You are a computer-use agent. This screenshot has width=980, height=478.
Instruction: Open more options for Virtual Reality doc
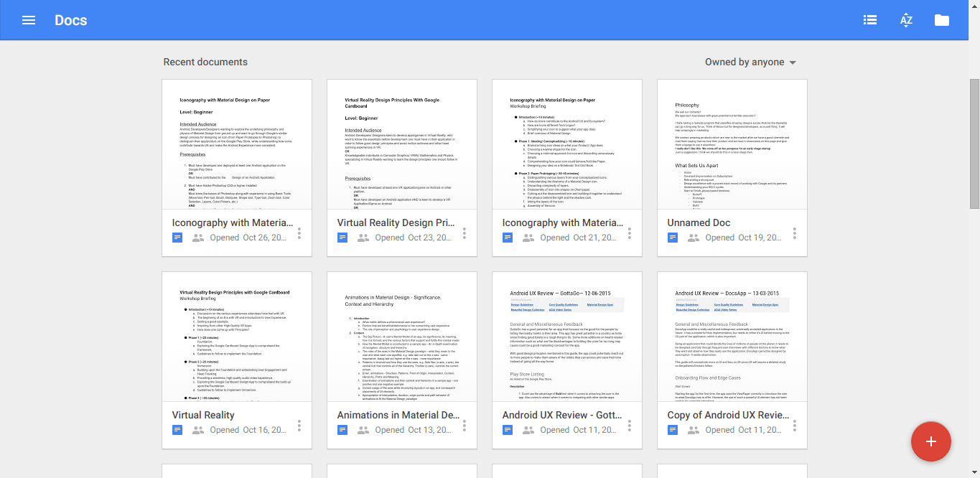point(299,426)
